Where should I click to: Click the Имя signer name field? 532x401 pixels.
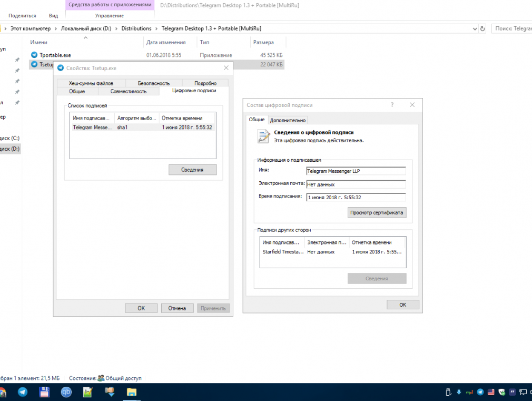tap(356, 171)
